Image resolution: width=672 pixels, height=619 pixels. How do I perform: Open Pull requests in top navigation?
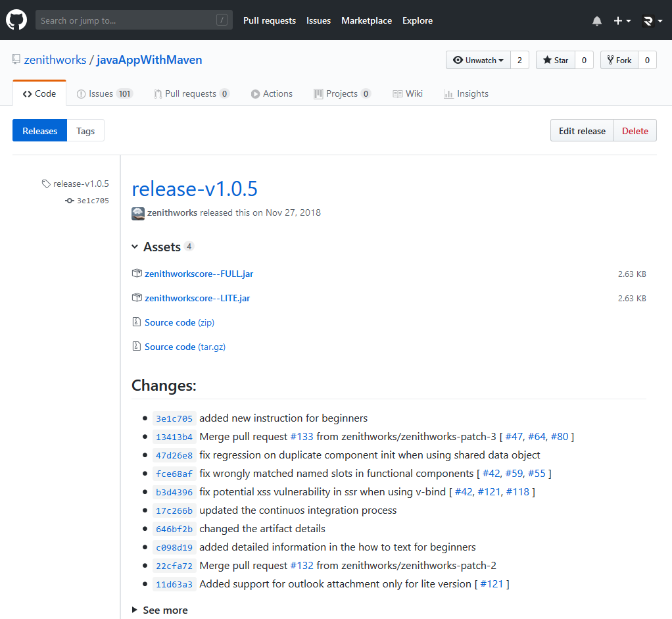(270, 20)
